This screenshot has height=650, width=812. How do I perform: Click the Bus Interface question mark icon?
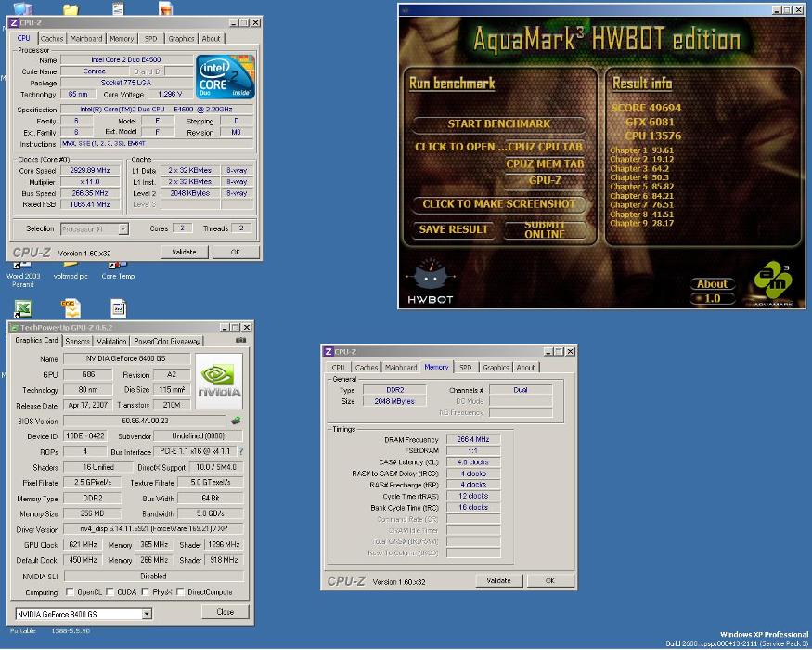(x=240, y=451)
